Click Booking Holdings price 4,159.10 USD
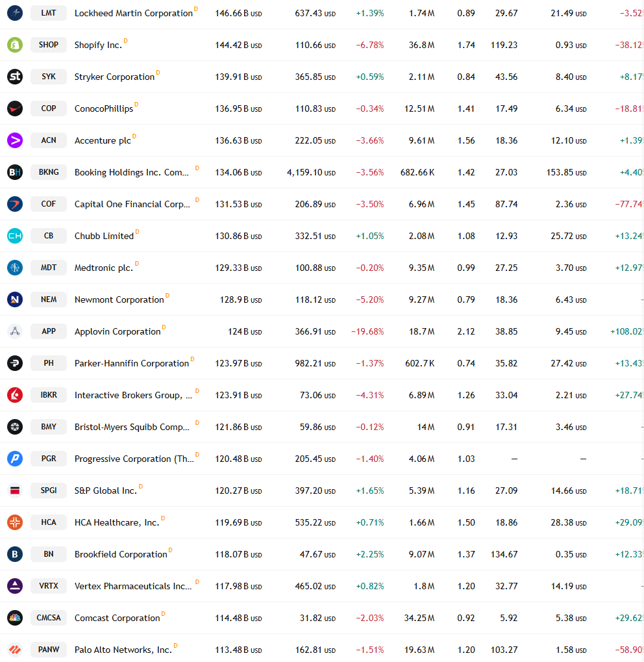Viewport: 644px width, 662px height. tap(311, 173)
